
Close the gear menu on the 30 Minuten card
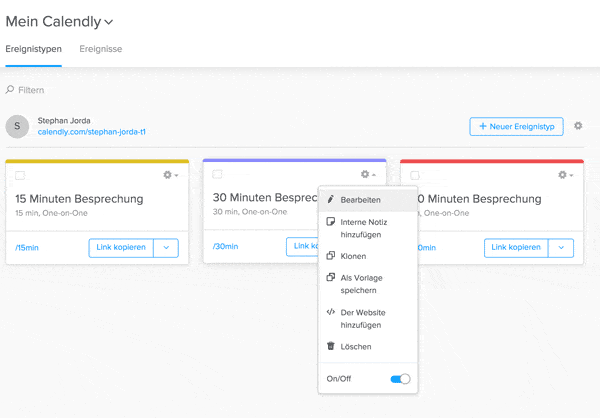(x=368, y=174)
